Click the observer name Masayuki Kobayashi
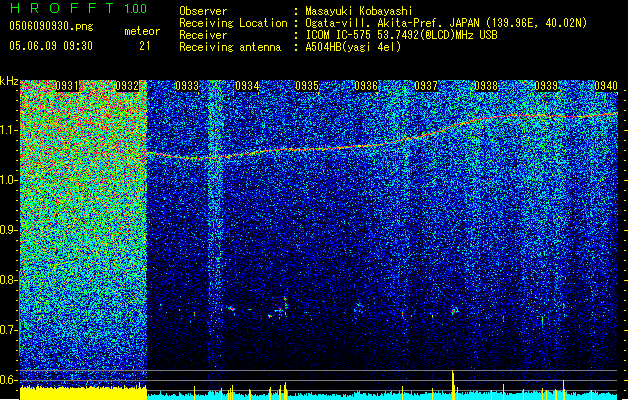The width and height of the screenshot is (629, 400). [x=359, y=11]
